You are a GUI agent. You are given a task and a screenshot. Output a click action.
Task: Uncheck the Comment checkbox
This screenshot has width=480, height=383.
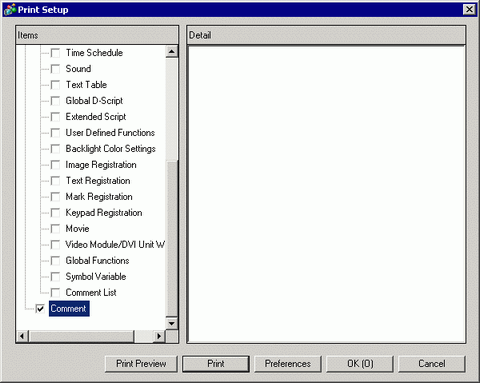[x=40, y=309]
